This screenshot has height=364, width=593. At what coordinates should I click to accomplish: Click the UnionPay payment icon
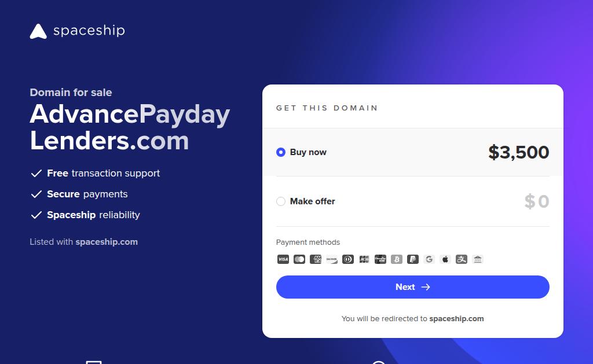380,259
